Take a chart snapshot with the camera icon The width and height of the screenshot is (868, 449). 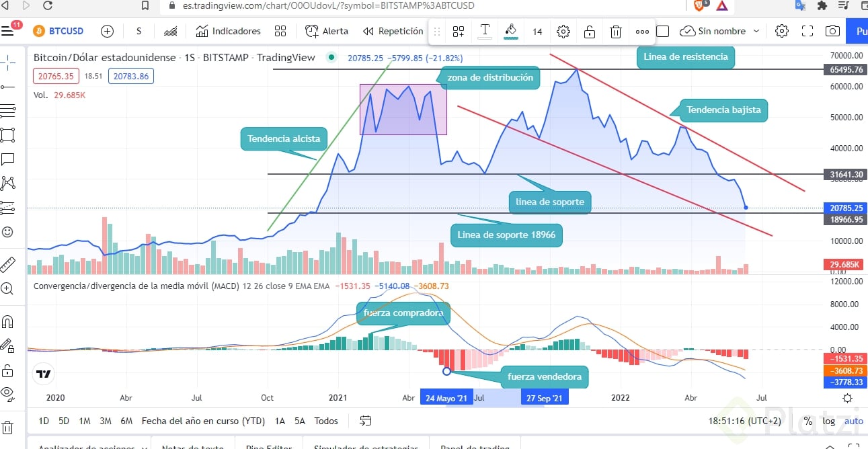coord(832,31)
